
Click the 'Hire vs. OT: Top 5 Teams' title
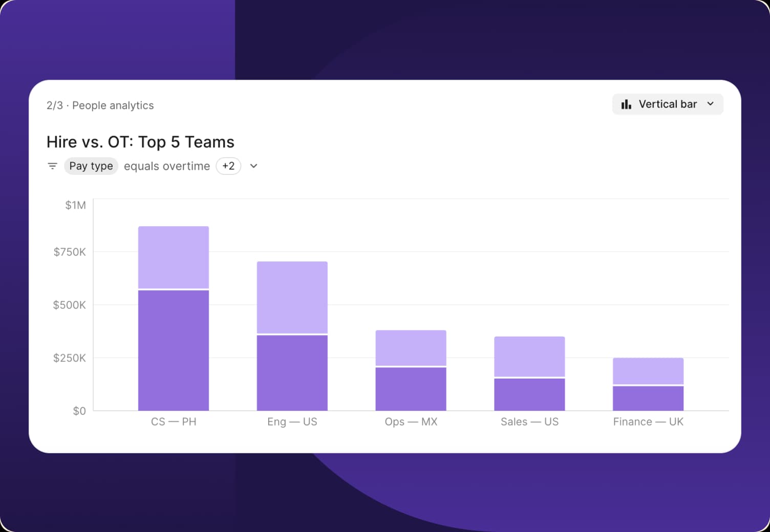[x=140, y=142]
